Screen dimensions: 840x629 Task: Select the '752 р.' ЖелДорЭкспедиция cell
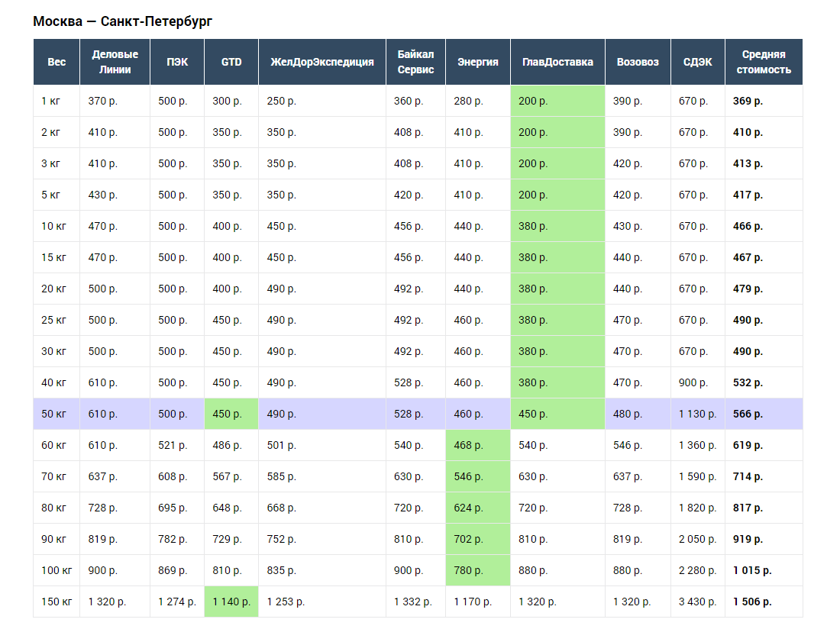point(322,539)
